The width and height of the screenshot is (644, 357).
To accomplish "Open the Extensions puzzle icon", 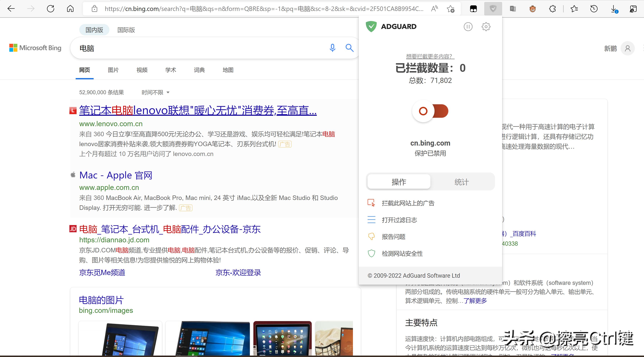I will [553, 8].
